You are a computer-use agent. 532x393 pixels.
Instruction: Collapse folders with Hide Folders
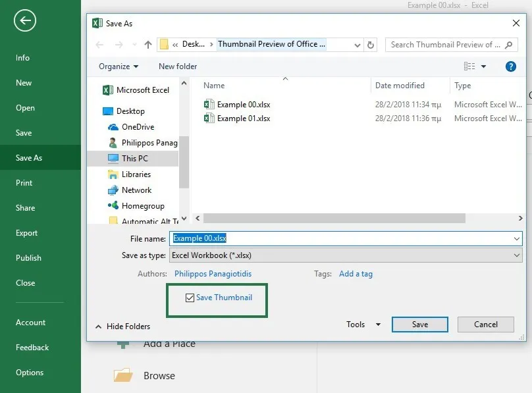(x=123, y=327)
